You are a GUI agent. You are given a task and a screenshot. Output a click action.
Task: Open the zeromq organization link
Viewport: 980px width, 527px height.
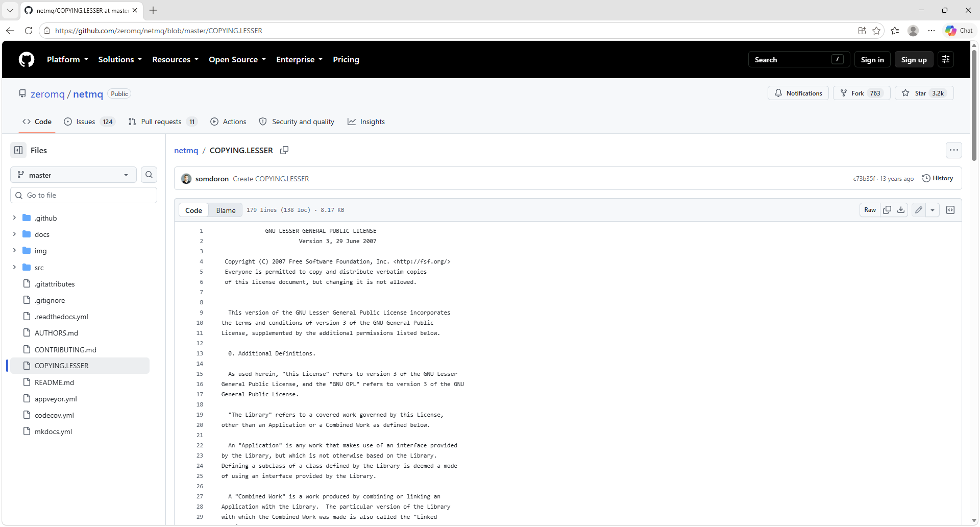47,94
